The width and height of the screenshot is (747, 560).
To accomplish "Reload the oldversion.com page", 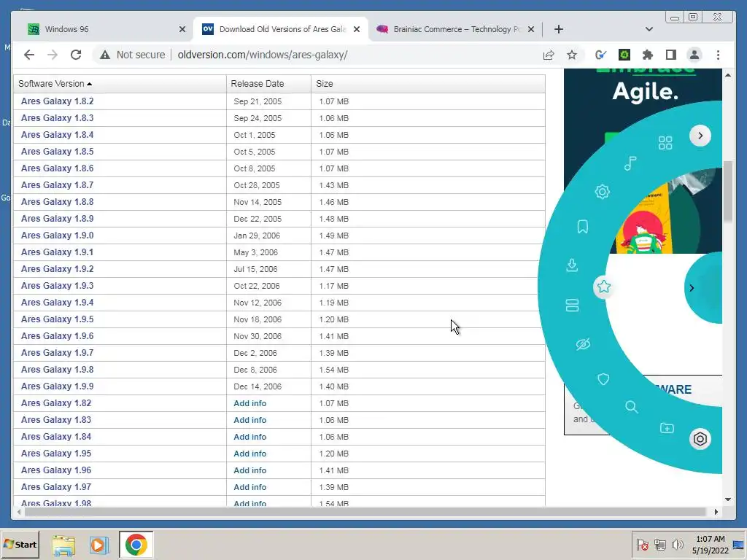I will [76, 55].
